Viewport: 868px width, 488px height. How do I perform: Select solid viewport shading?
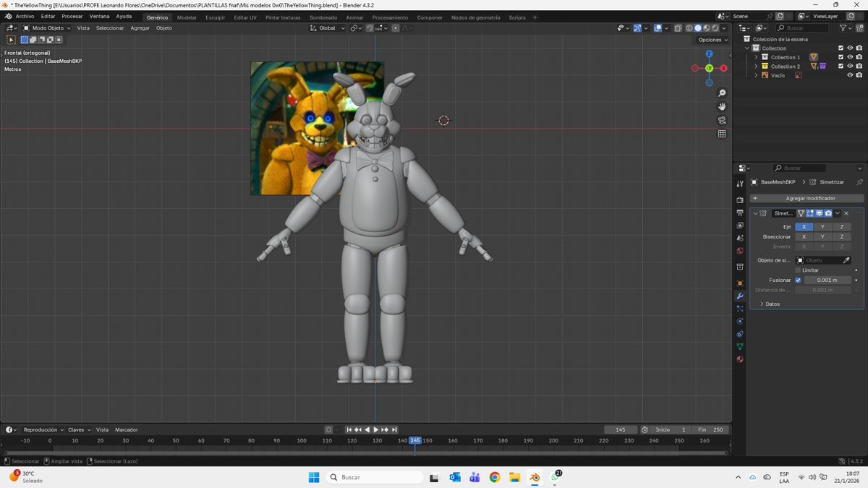[698, 28]
